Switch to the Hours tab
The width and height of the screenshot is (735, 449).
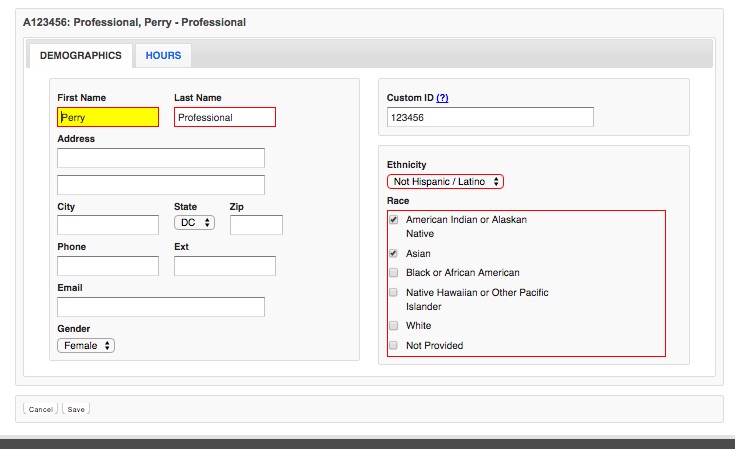pos(163,55)
